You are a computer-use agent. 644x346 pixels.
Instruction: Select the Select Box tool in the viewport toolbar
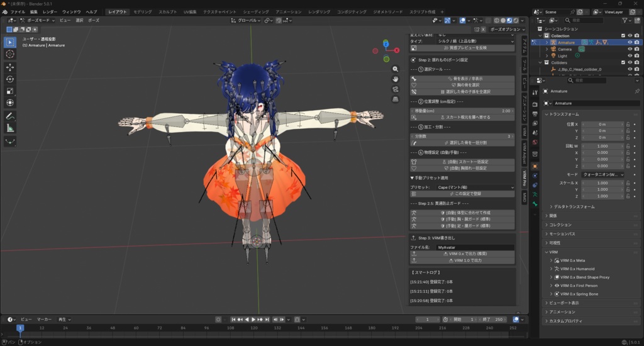click(10, 42)
